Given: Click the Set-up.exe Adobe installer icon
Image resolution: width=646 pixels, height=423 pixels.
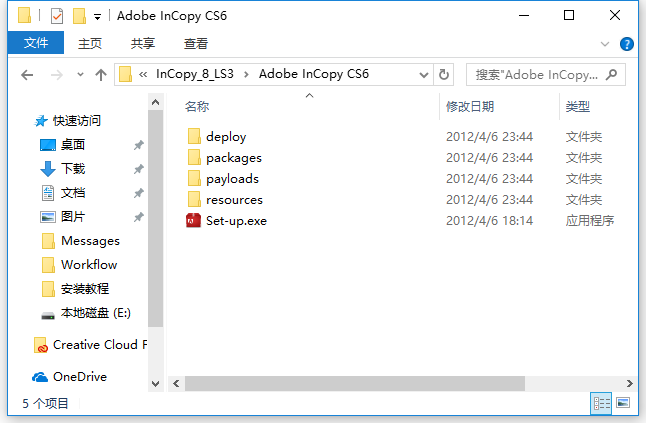Looking at the screenshot, I should point(193,221).
